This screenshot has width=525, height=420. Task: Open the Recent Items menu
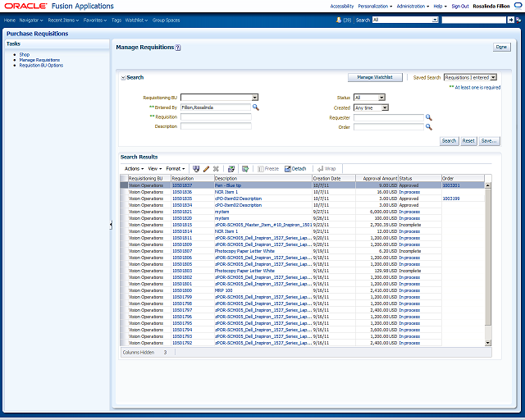tap(63, 20)
